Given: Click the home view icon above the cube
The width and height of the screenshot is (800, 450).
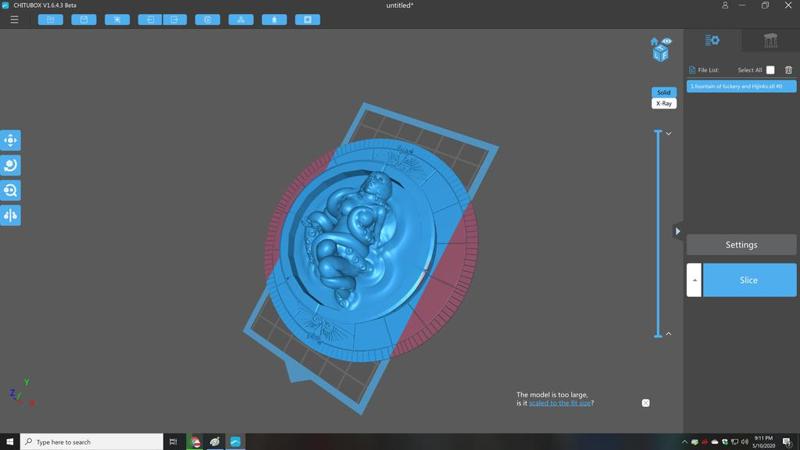Looking at the screenshot, I should (x=654, y=41).
